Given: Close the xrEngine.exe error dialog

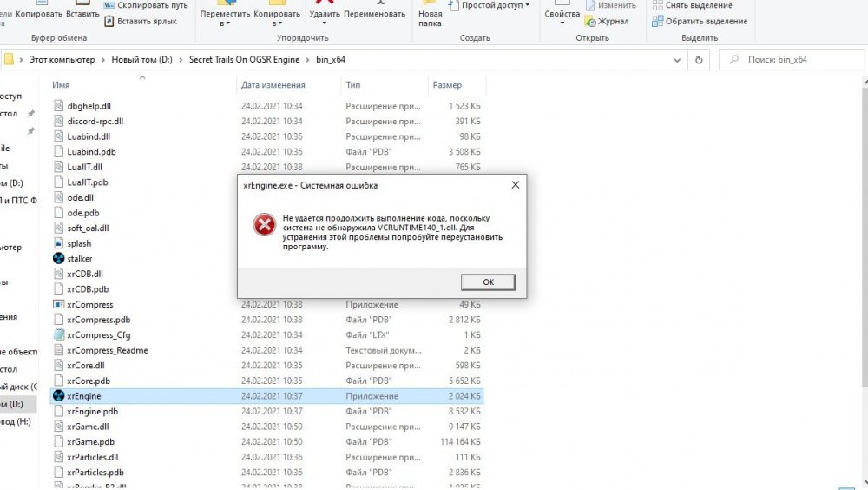Looking at the screenshot, I should coord(515,184).
